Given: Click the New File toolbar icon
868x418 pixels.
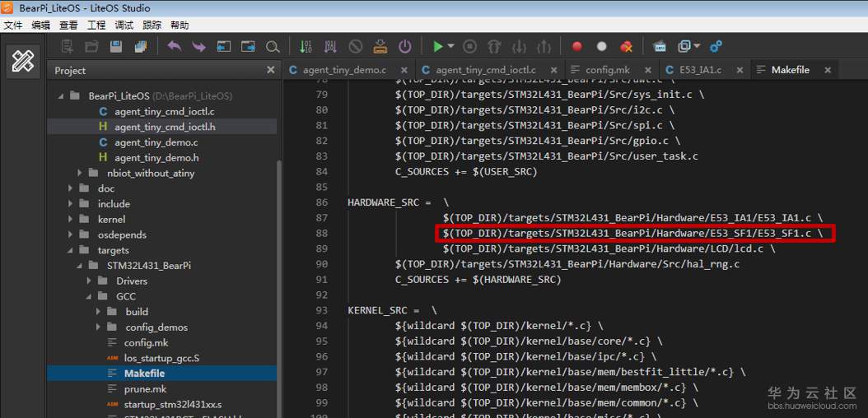Looking at the screenshot, I should pyautogui.click(x=68, y=47).
